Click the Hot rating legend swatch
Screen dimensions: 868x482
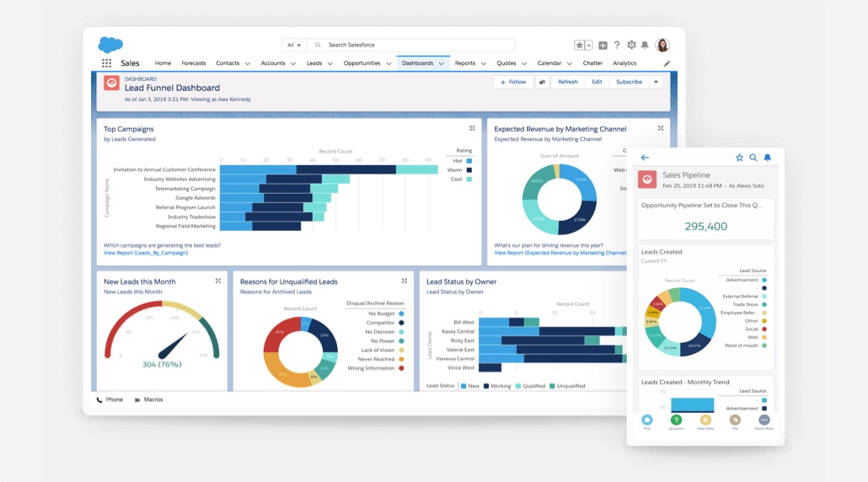[469, 161]
